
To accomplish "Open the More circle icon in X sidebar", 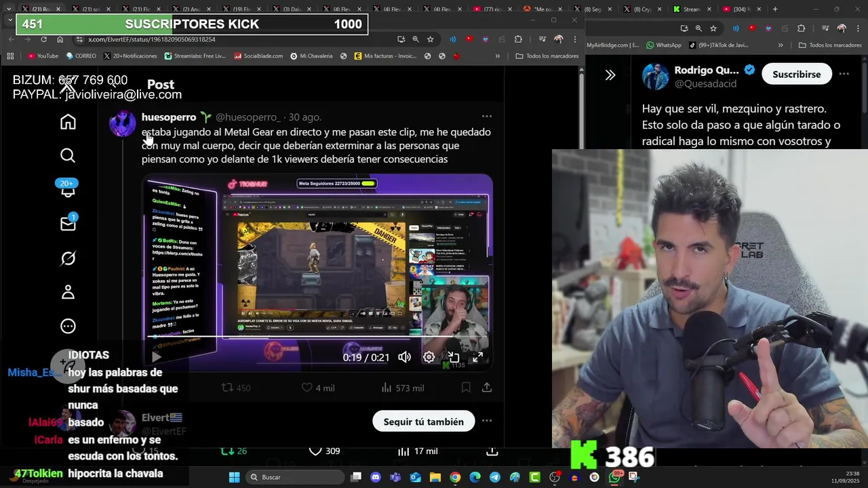I will pyautogui.click(x=68, y=326).
